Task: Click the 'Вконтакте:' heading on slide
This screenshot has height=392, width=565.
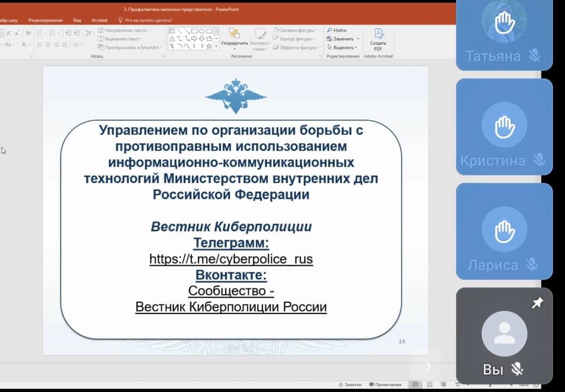Action: click(231, 275)
